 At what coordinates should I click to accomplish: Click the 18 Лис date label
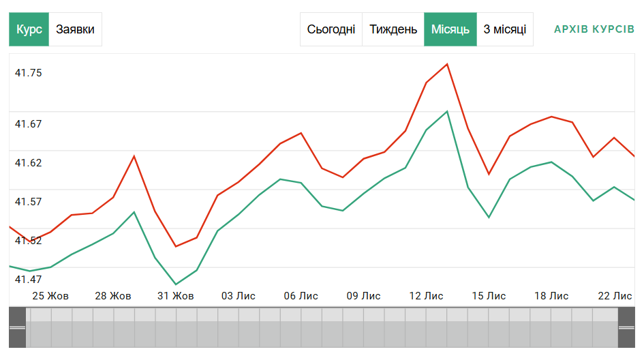pos(551,296)
